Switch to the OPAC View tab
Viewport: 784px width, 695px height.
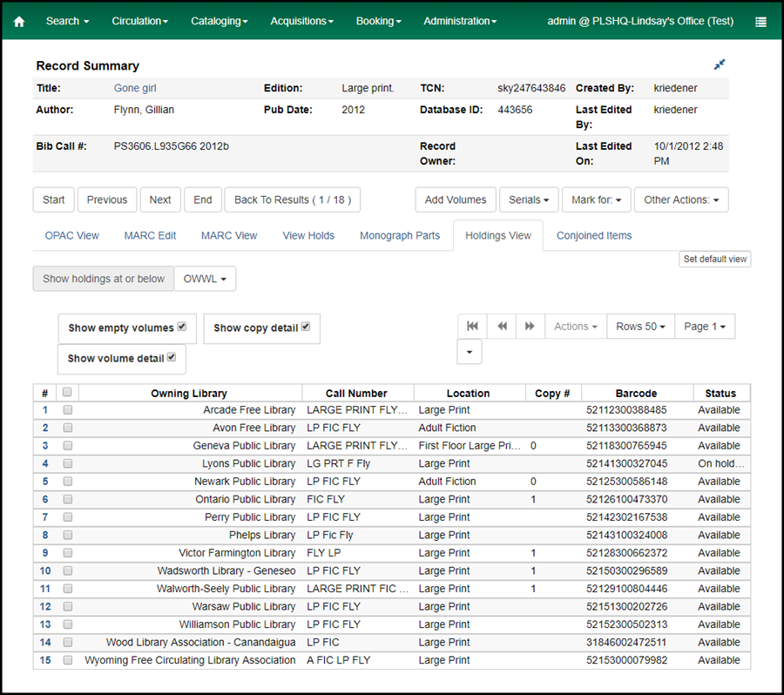coord(72,235)
